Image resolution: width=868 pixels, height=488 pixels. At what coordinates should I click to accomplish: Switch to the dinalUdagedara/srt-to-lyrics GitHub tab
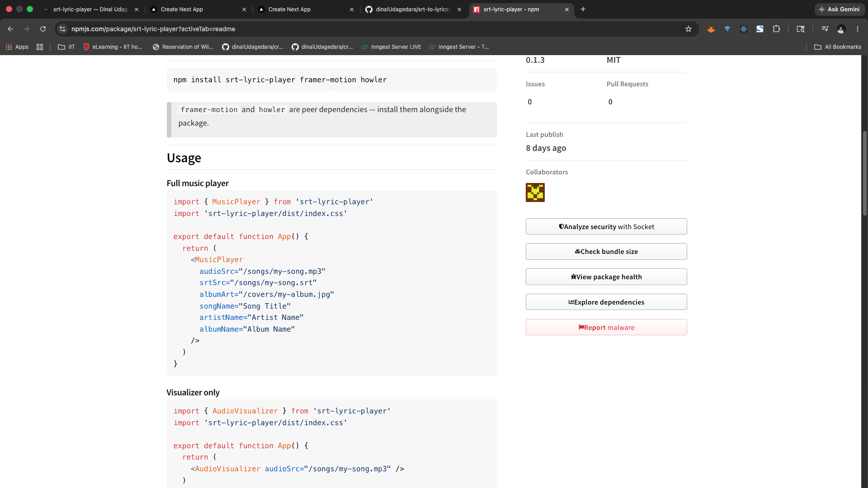point(413,9)
